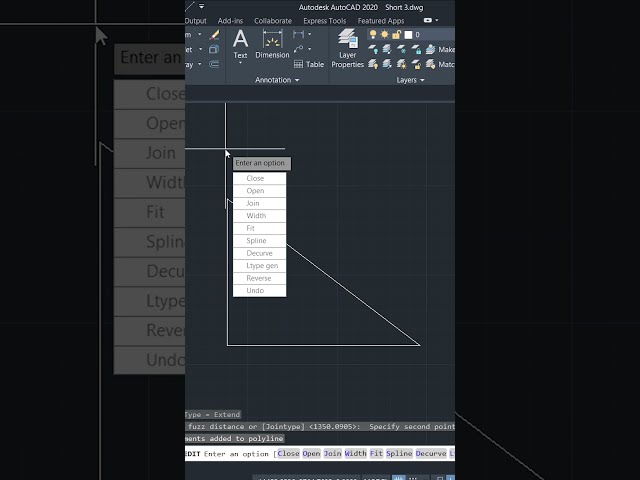Switch to Express Tools tab
This screenshot has width=640, height=480.
[x=324, y=21]
